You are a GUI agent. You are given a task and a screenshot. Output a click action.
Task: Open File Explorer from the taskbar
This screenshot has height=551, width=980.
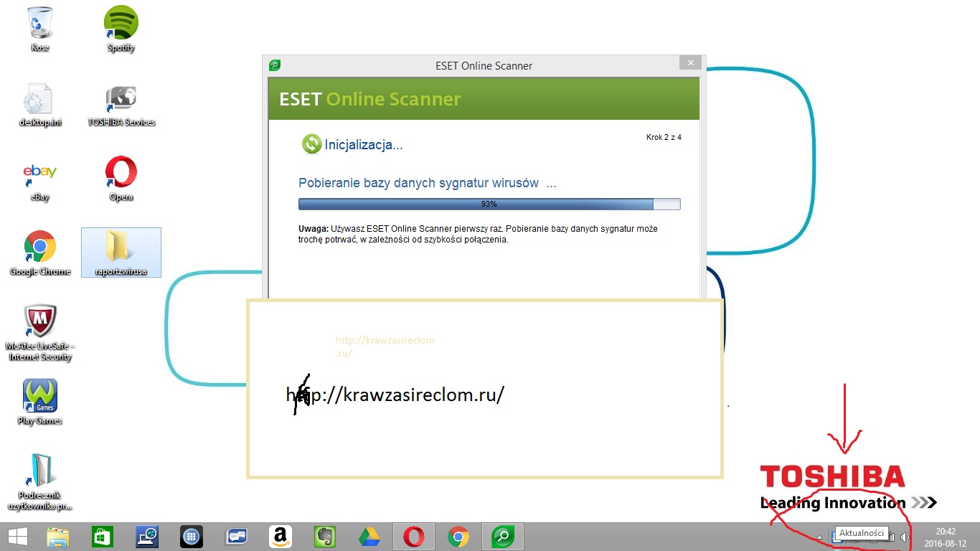click(57, 537)
